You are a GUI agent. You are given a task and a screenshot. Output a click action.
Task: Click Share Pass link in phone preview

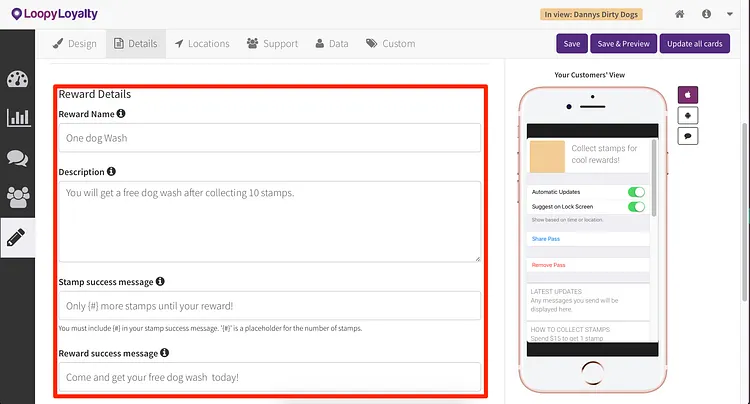tap(546, 239)
